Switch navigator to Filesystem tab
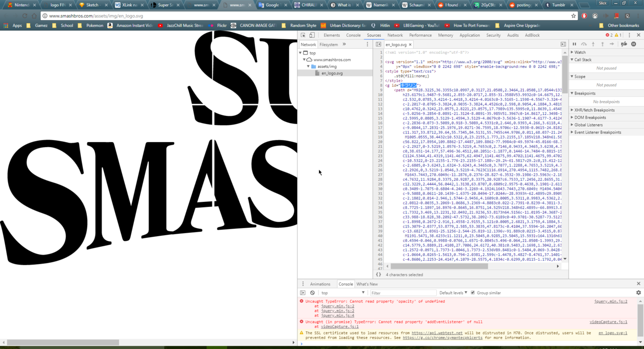Screen dimensions: 644x349 [x=329, y=44]
